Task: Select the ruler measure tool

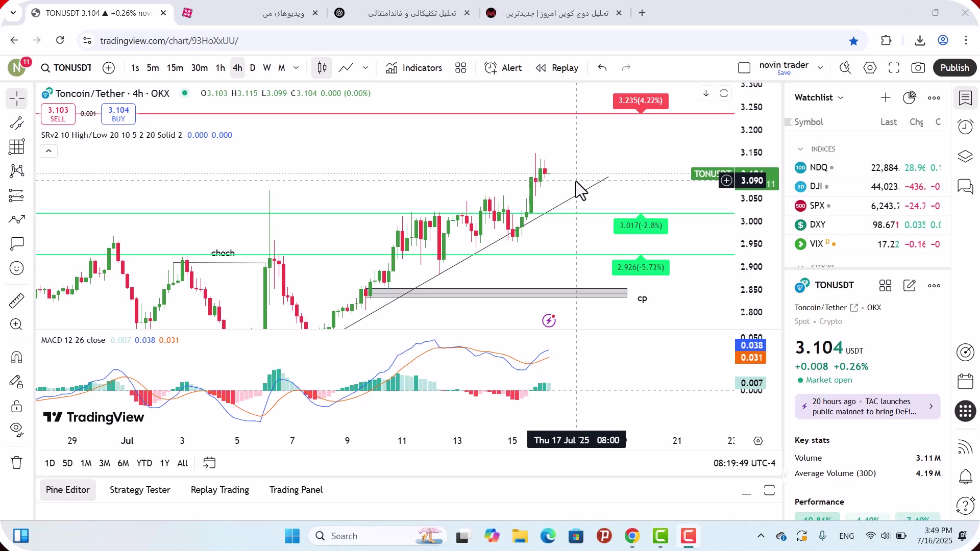Action: coord(17,300)
